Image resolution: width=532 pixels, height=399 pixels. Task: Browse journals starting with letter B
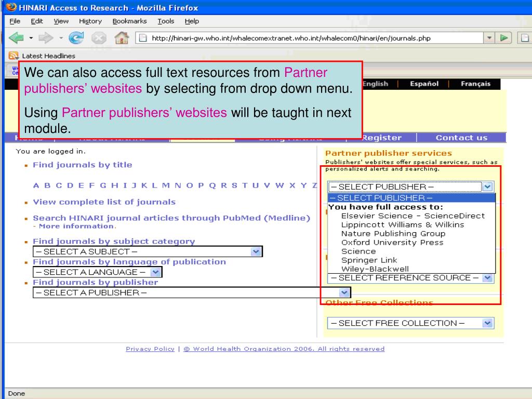47,185
